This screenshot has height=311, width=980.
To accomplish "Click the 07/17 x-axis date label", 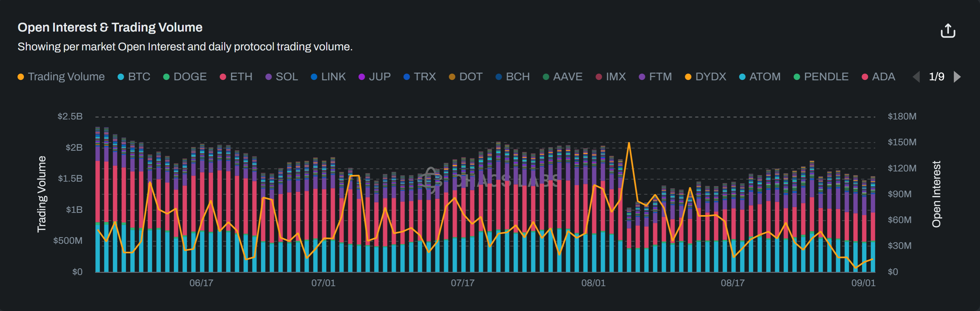I will (x=463, y=283).
